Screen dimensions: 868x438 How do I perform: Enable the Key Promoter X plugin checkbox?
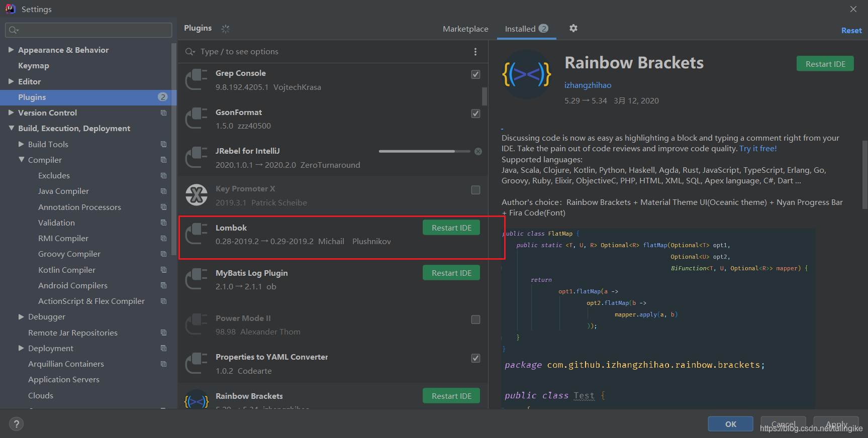475,190
